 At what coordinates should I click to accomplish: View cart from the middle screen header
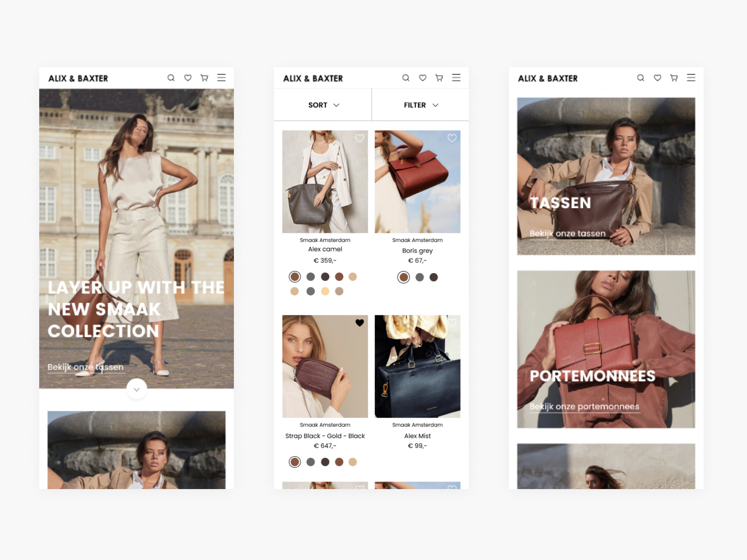coord(439,78)
